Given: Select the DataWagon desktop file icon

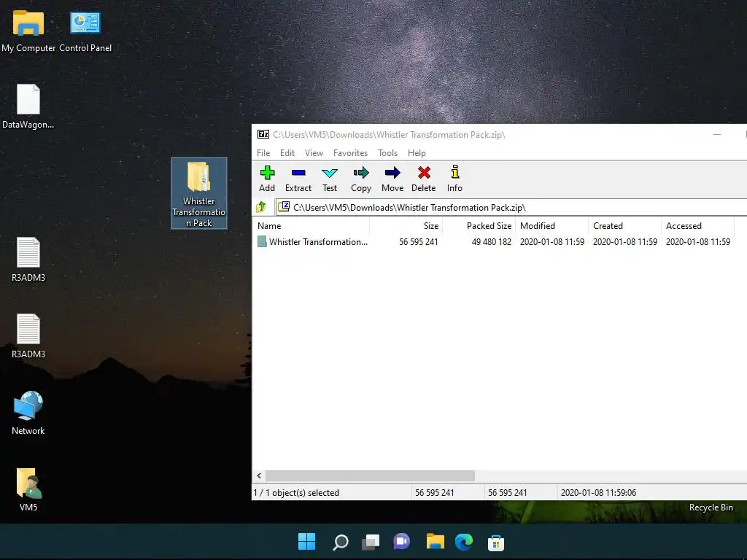Looking at the screenshot, I should coord(28,106).
